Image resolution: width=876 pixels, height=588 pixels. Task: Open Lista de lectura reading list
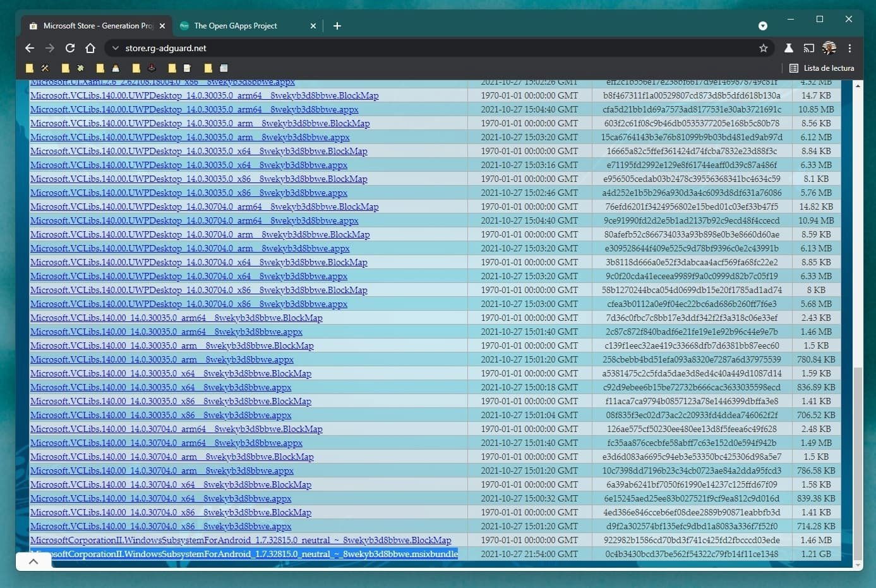(x=822, y=68)
